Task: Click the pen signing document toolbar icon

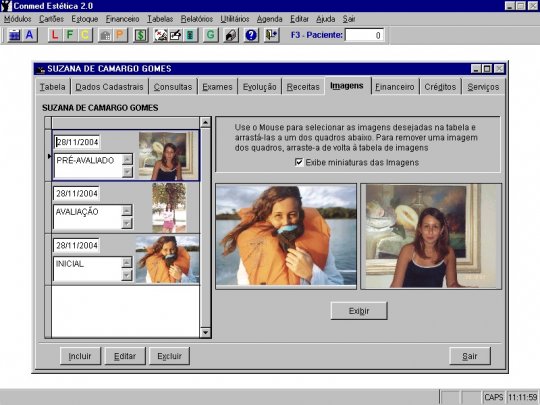Action: point(175,35)
